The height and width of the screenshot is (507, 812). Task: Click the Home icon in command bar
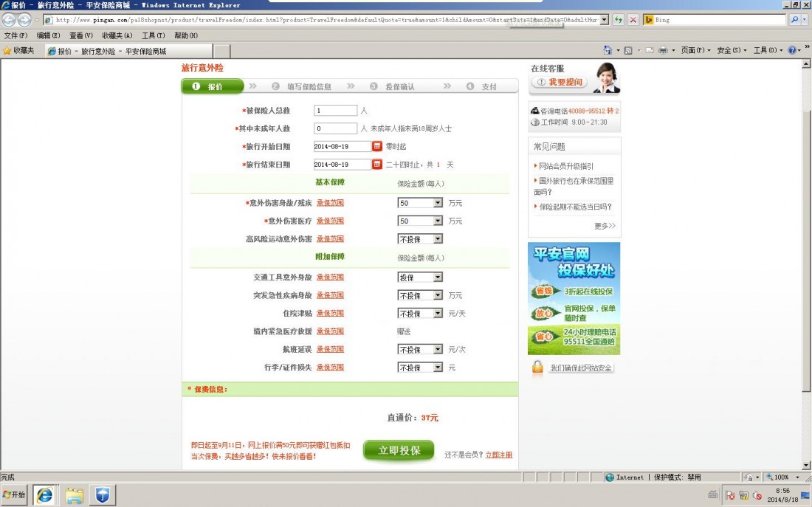tap(608, 50)
